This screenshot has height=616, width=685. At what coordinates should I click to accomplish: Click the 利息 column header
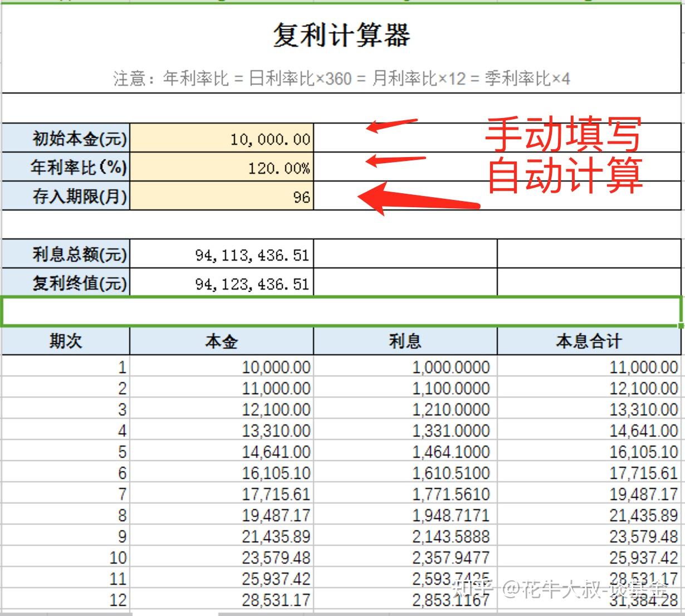click(x=405, y=341)
